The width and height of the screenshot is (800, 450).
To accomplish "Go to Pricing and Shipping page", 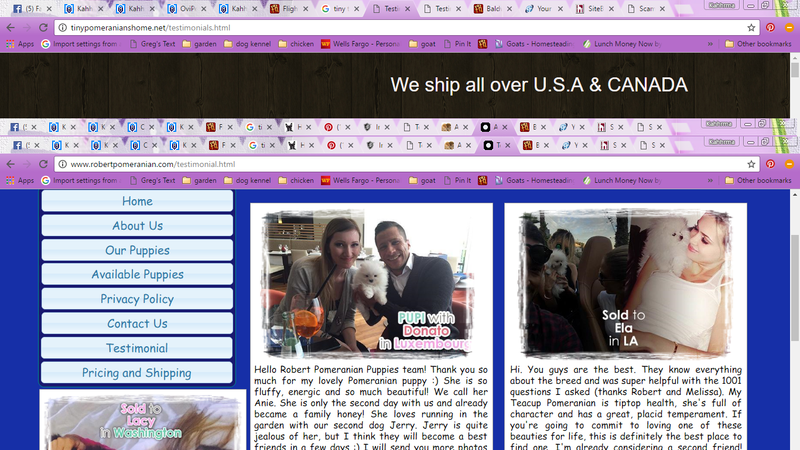I will pyautogui.click(x=137, y=373).
